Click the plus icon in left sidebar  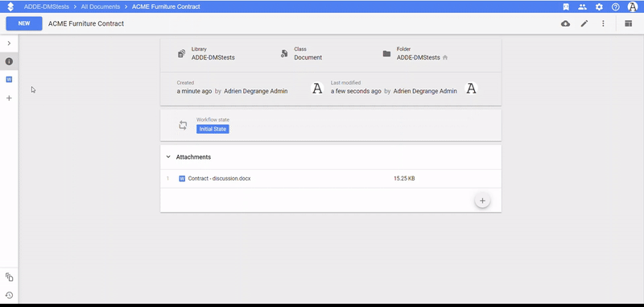pos(9,98)
